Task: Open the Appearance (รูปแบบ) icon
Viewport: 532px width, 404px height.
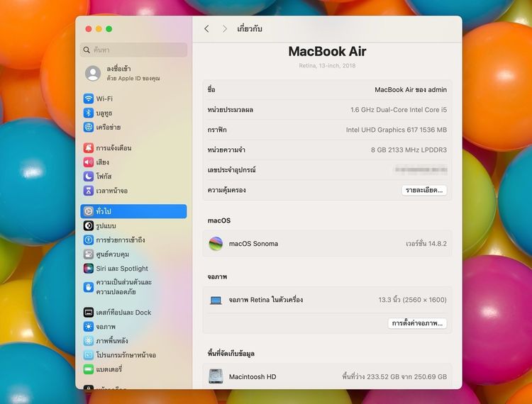Action: tap(89, 225)
